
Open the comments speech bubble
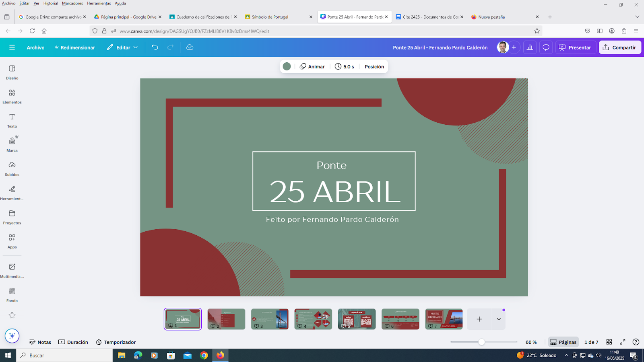tap(546, 47)
